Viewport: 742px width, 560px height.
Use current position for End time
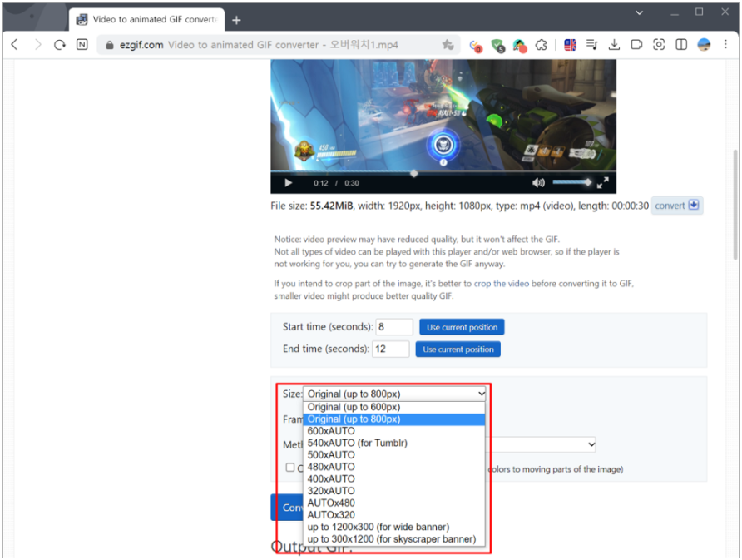[x=458, y=349]
